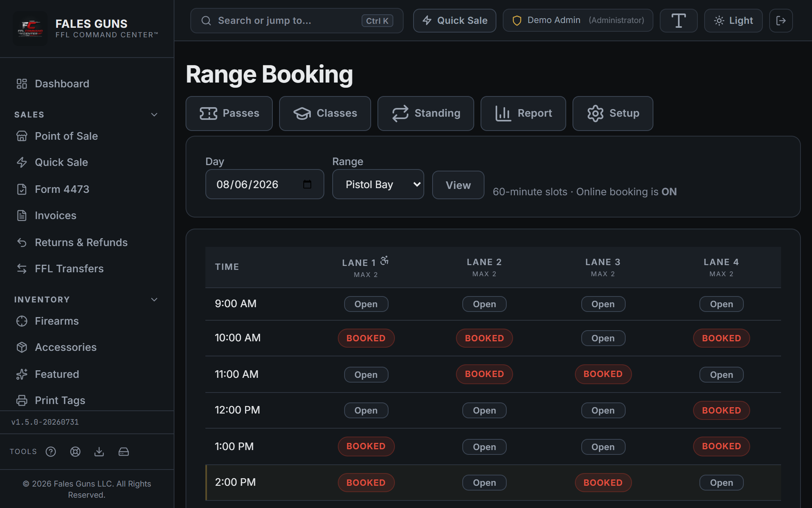Open the support lifebuoy tool icon
The image size is (812, 508).
(75, 452)
